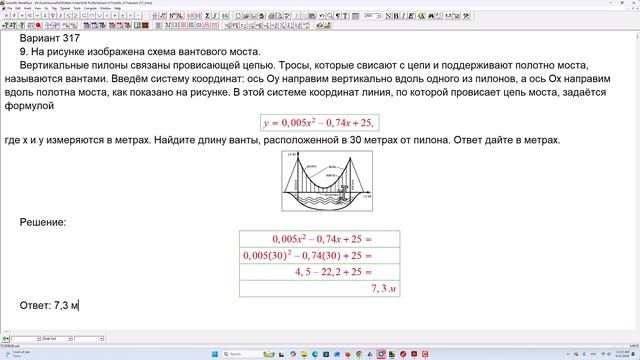Screen dimensions: 640x360
Task: Open the Insert menu
Action: 27,8
